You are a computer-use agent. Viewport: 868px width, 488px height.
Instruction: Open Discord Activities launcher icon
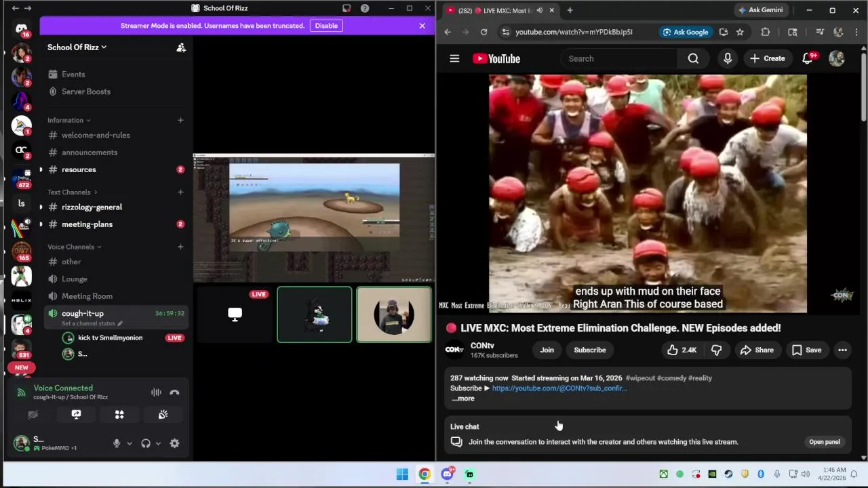[119, 415]
